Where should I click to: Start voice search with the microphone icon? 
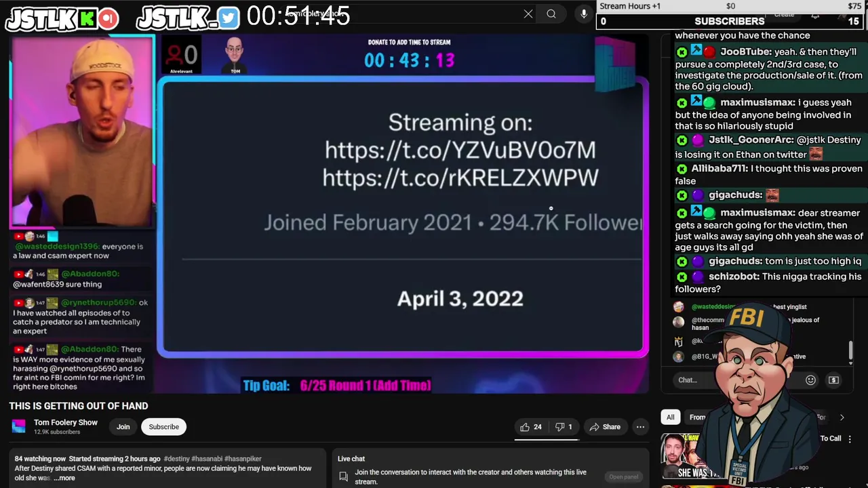tap(584, 14)
